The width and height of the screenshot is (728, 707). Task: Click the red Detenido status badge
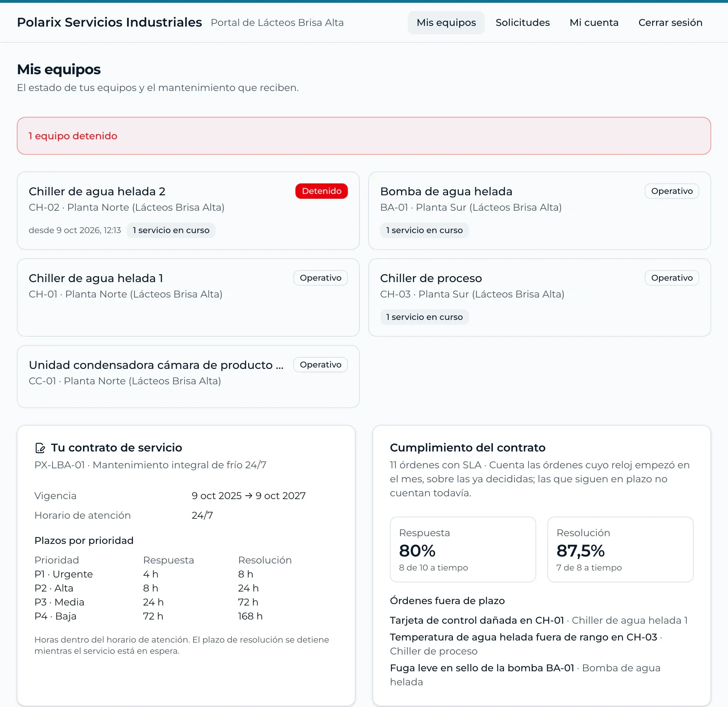tap(321, 191)
